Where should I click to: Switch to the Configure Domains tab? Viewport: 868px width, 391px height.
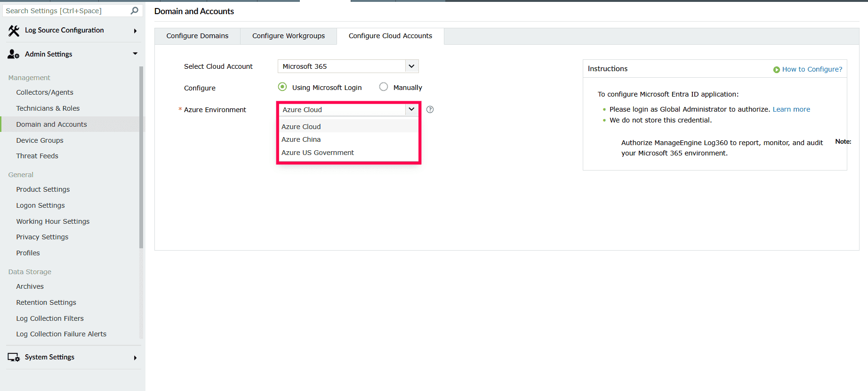point(197,36)
